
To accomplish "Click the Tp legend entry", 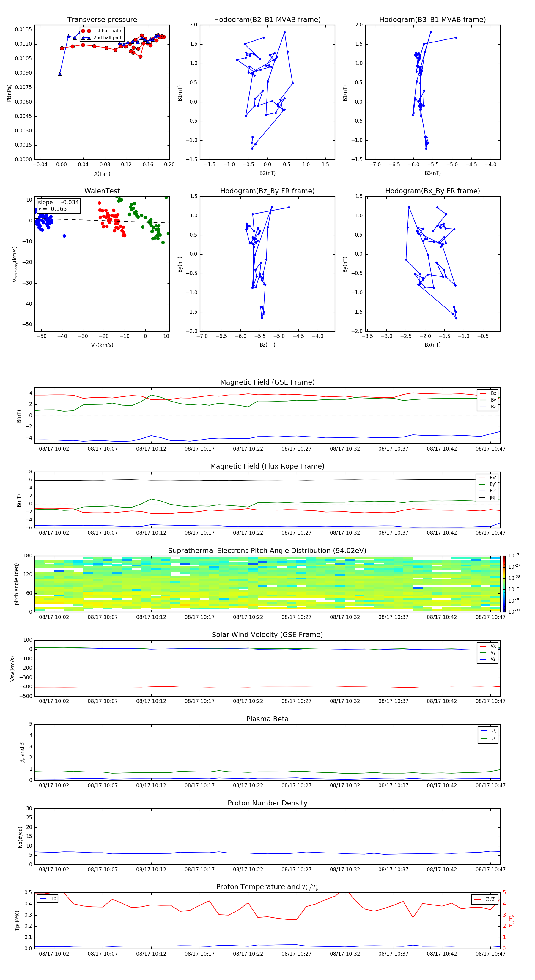I will [48, 899].
